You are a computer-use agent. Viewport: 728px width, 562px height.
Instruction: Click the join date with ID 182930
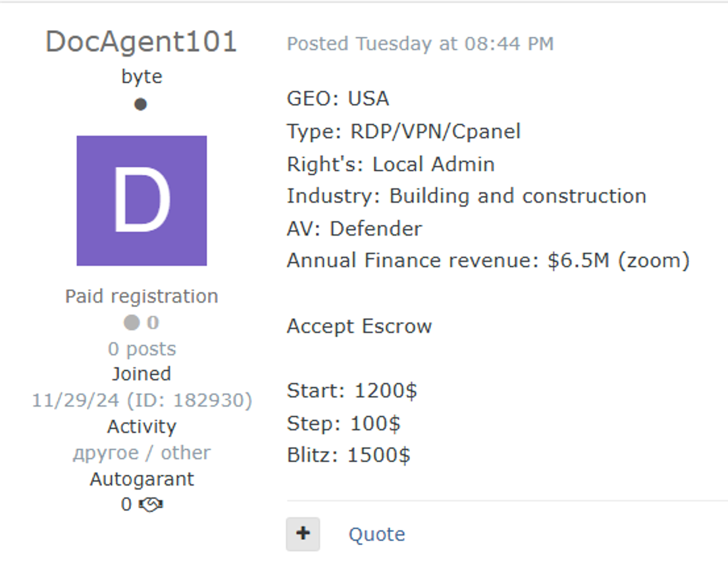[x=142, y=400]
